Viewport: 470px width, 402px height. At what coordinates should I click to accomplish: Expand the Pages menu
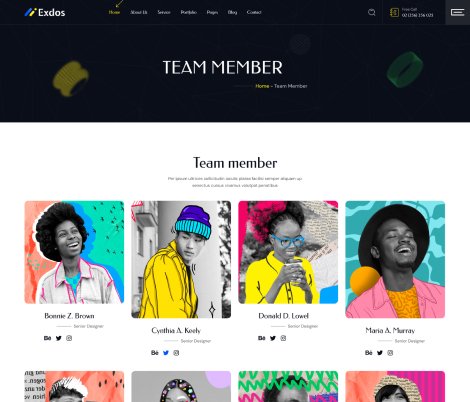[x=212, y=12]
